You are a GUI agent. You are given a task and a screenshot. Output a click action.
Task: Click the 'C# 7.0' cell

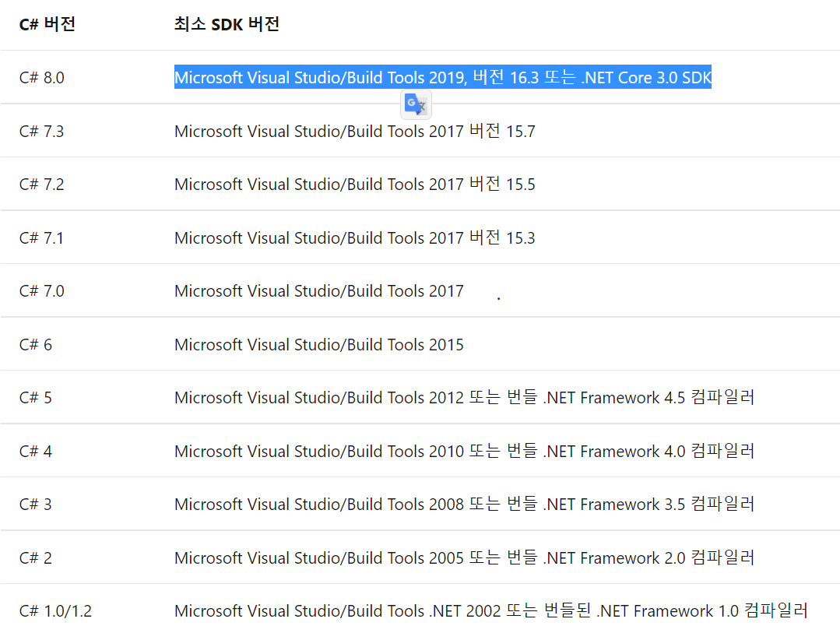point(42,291)
